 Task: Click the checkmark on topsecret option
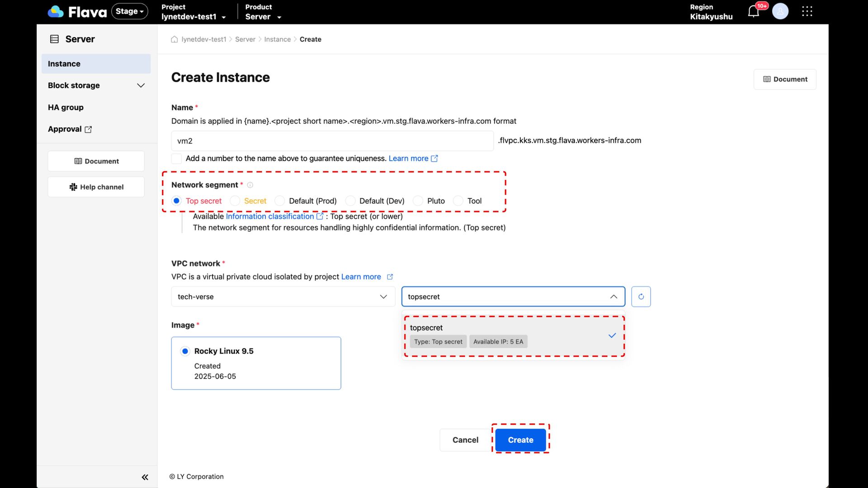click(x=612, y=335)
